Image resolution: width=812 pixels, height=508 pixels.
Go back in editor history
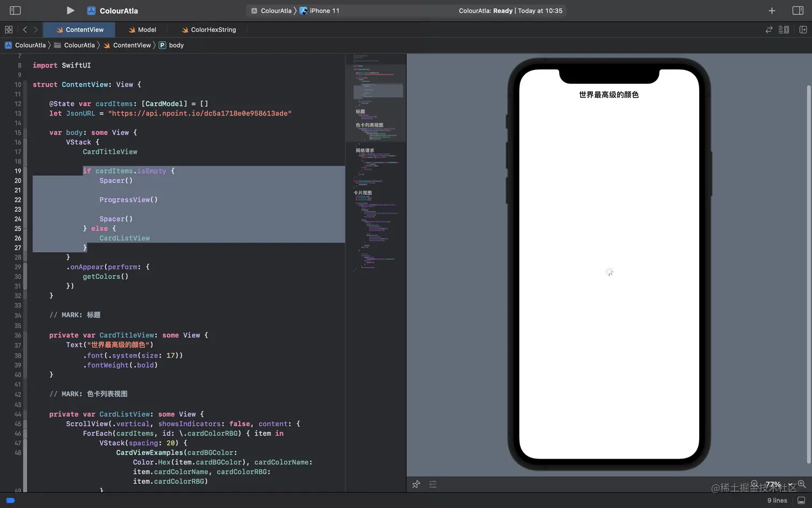point(25,30)
